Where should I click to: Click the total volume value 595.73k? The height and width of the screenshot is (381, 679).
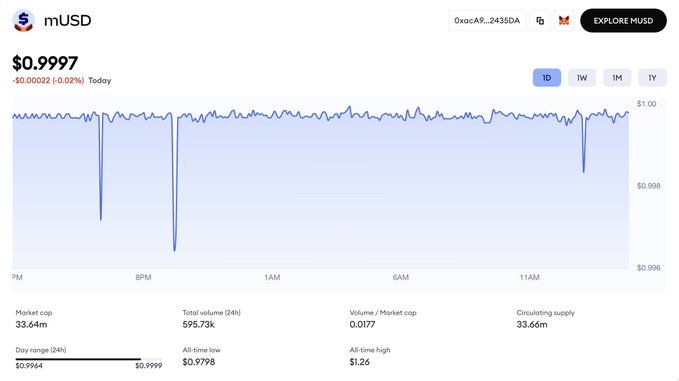pos(198,324)
